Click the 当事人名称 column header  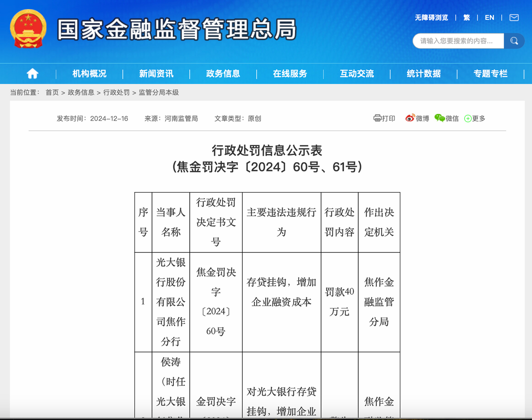tap(171, 222)
